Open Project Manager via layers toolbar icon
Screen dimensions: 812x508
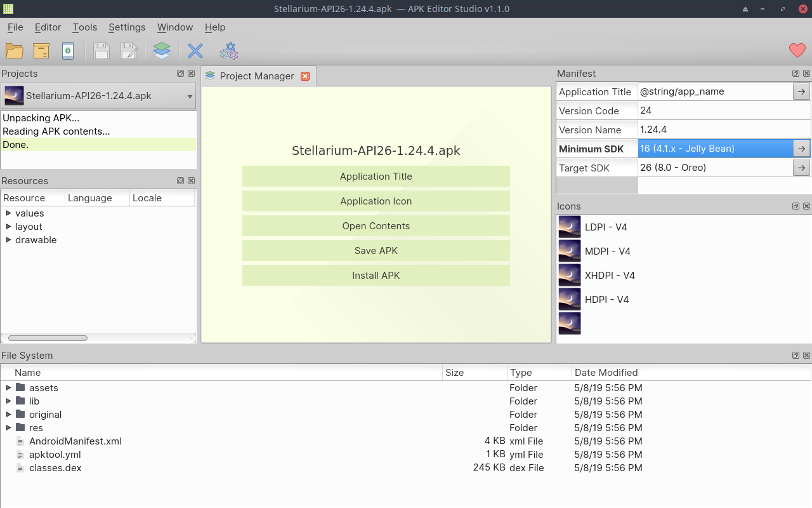162,51
